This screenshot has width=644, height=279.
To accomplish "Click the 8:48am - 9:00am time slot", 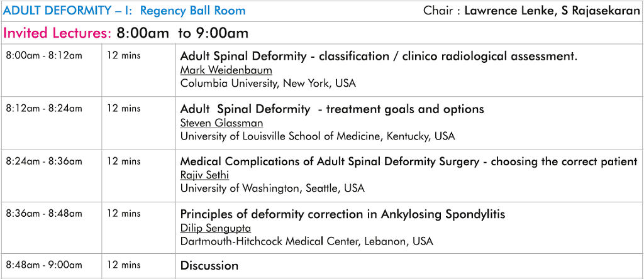I will (x=44, y=265).
